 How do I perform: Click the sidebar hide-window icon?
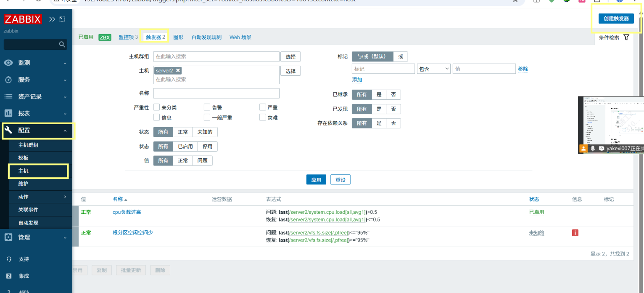click(x=62, y=19)
